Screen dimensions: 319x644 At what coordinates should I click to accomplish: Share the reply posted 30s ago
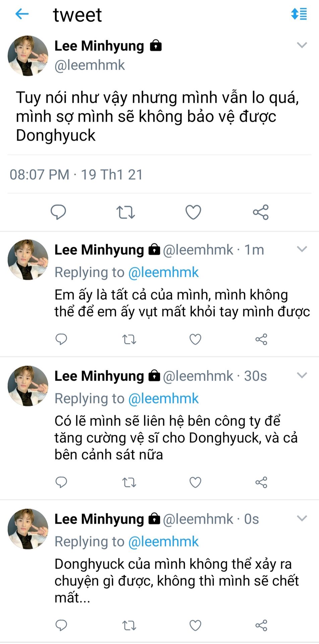[261, 483]
